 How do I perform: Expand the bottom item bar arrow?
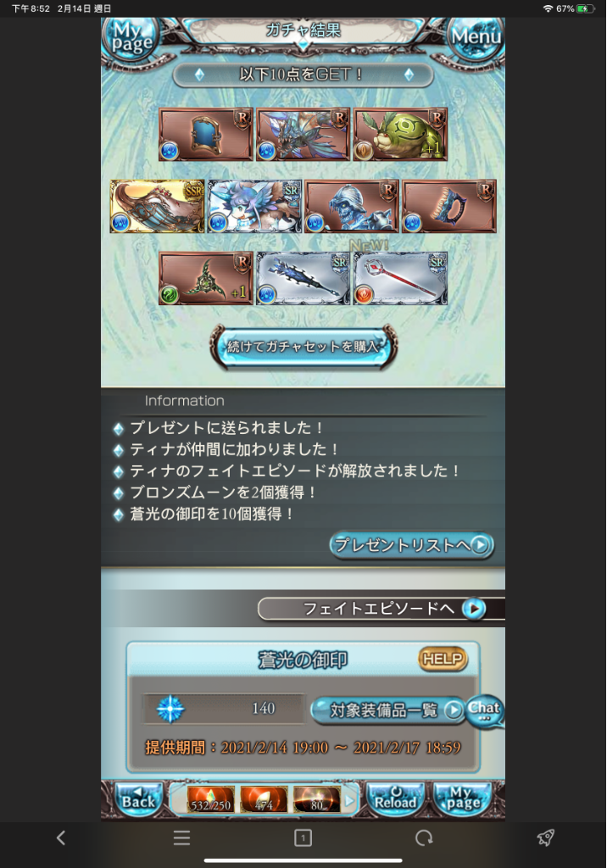tap(349, 800)
